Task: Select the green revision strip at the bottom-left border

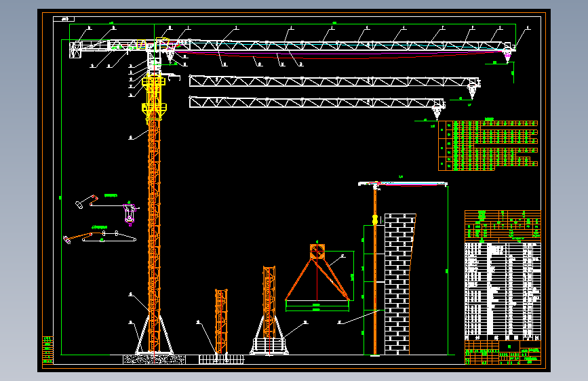Action: point(47,350)
